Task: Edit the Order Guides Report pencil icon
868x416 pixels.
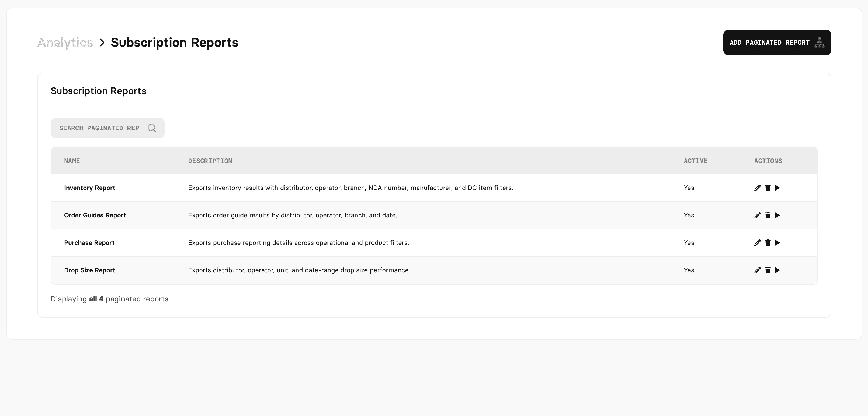Action: click(x=757, y=216)
